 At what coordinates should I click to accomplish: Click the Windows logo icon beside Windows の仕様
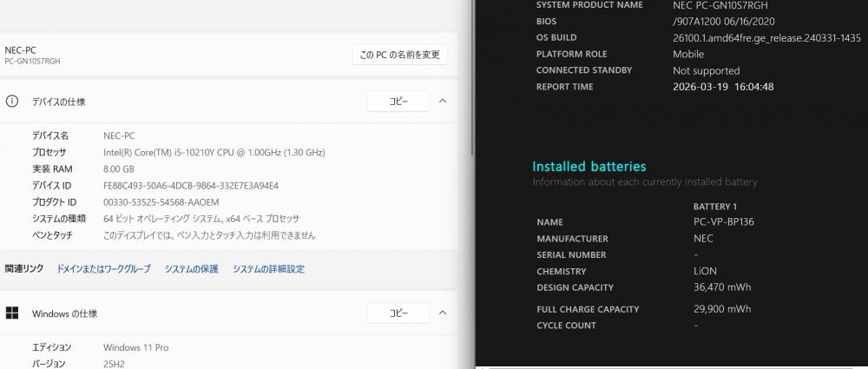click(11, 313)
